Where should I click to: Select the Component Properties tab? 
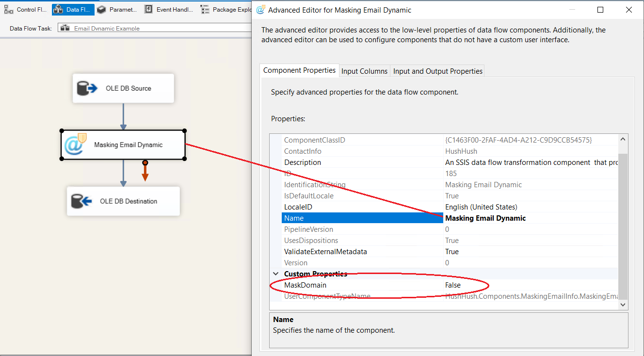(x=299, y=70)
